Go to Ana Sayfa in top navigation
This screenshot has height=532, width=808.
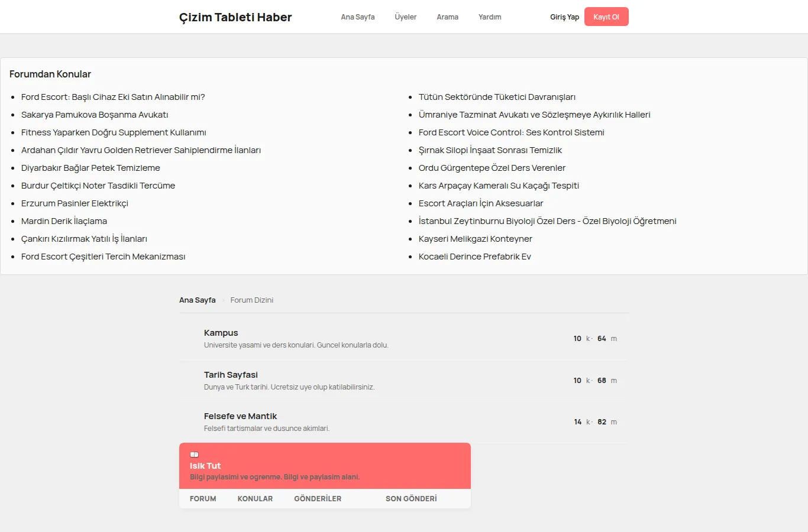tap(358, 17)
